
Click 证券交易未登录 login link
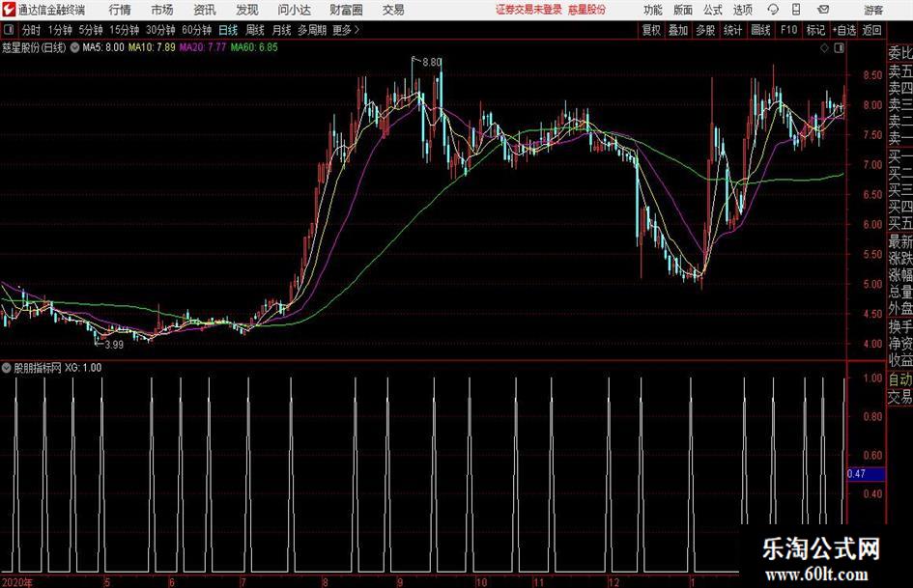click(x=528, y=10)
